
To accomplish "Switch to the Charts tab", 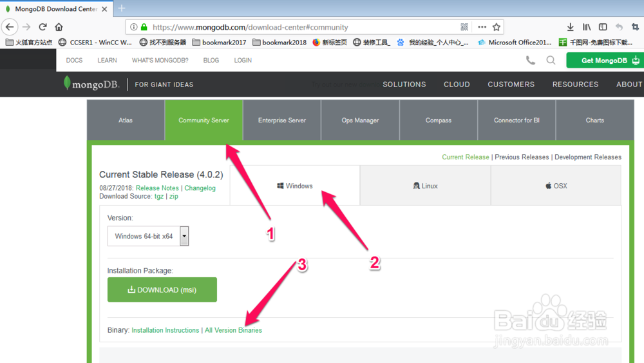I will [x=594, y=120].
